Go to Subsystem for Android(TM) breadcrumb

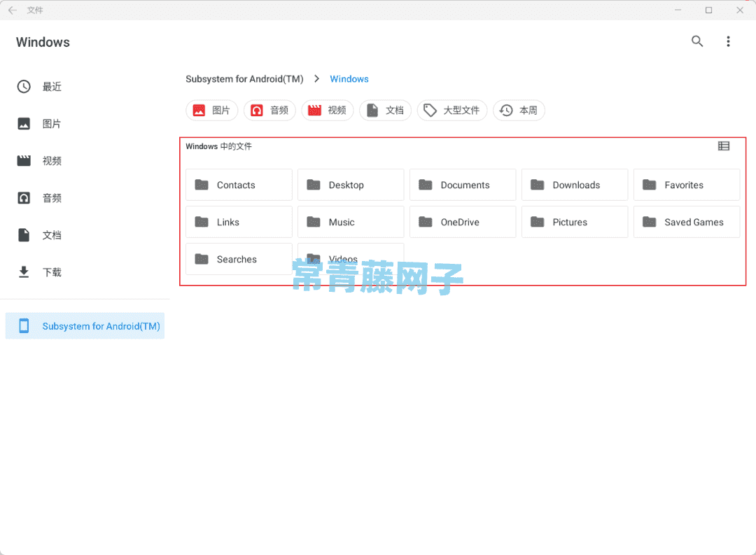(244, 79)
